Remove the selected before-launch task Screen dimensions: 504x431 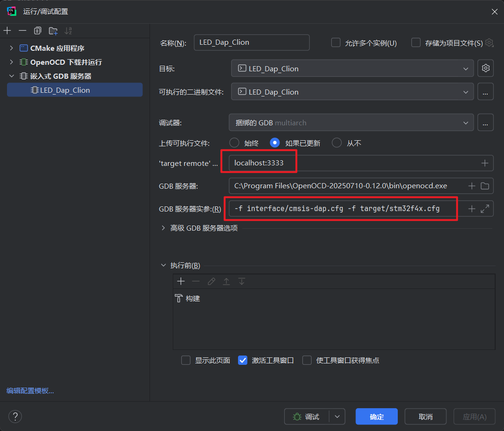coord(196,281)
